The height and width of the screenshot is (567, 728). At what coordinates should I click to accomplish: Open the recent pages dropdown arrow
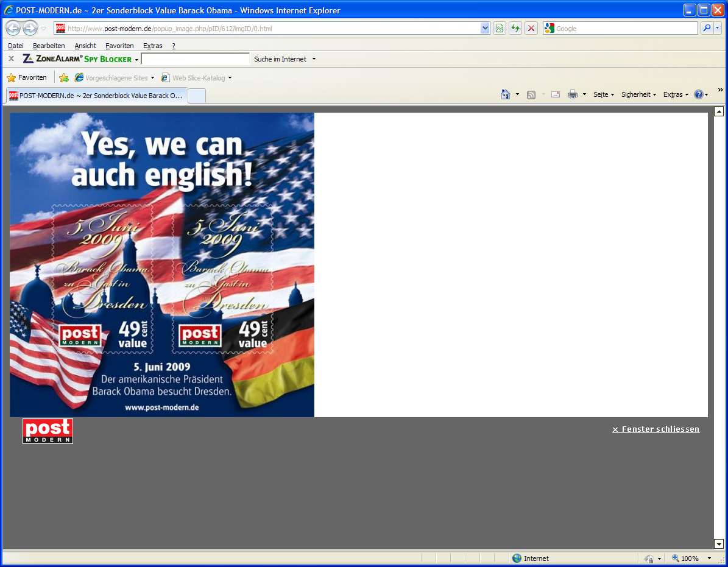(x=44, y=28)
